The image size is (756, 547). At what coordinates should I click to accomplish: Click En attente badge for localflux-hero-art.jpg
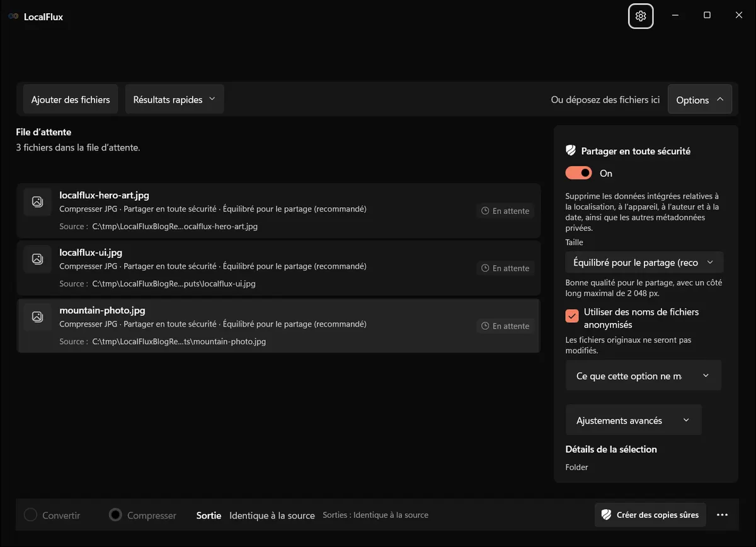tap(505, 211)
